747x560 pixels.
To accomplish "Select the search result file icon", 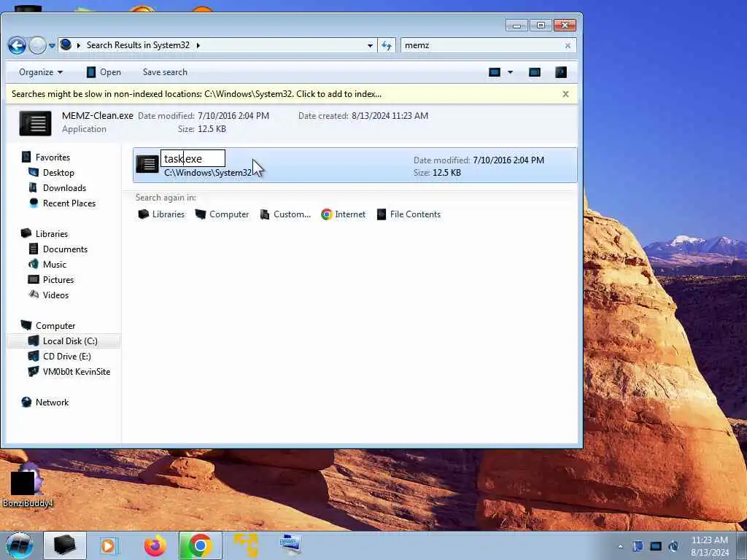I will click(147, 164).
